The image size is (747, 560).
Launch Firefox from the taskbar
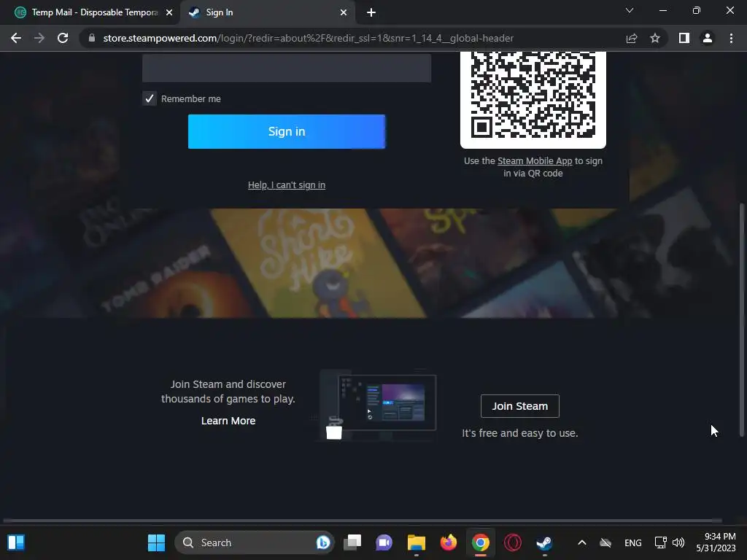[449, 542]
